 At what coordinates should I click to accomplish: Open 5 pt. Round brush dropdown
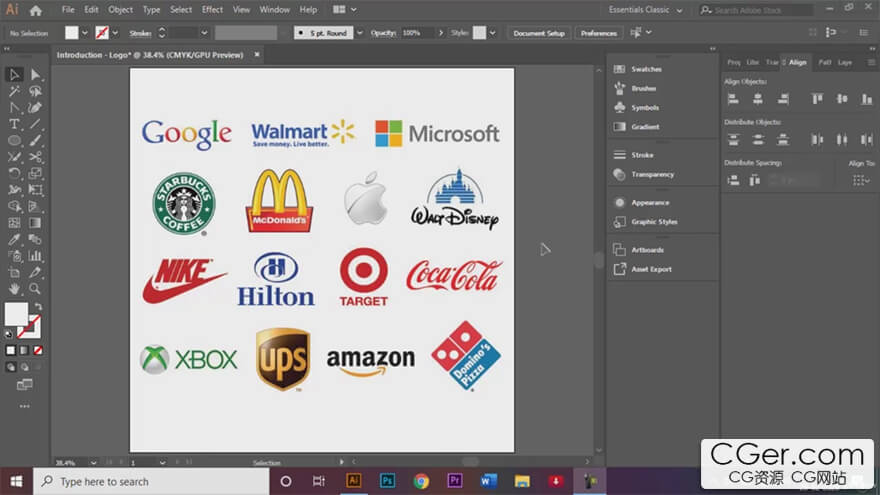pyautogui.click(x=360, y=33)
